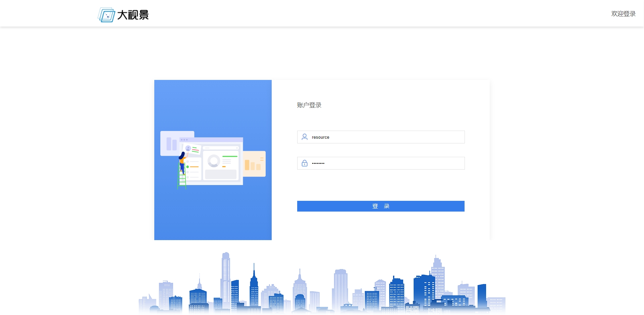The image size is (644, 315).
Task: Click the user avatar icon in username field
Action: click(x=305, y=137)
